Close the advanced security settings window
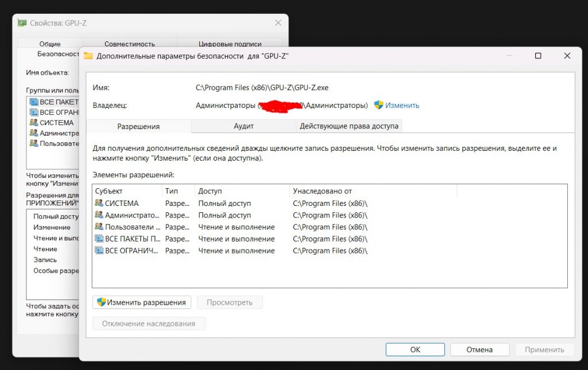This screenshot has height=370, width=588. (x=567, y=56)
